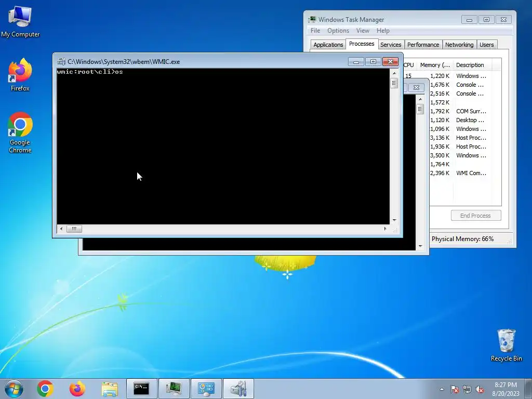Click the background console scroll thumb
Viewport: 532px width, 399px height.
(420, 109)
